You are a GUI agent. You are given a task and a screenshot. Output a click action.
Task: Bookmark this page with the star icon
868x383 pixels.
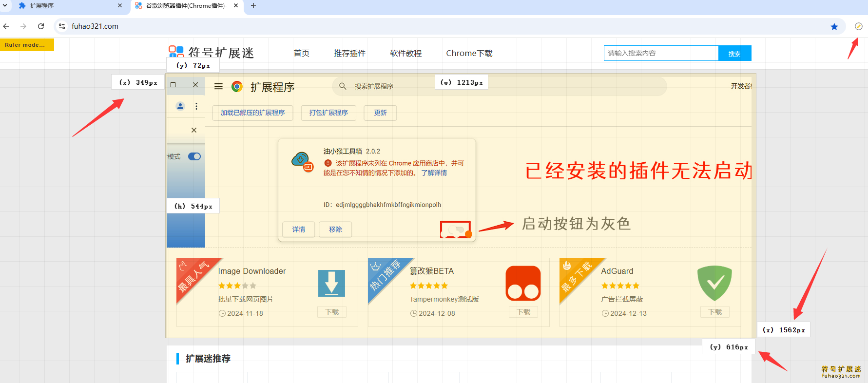[x=834, y=26]
